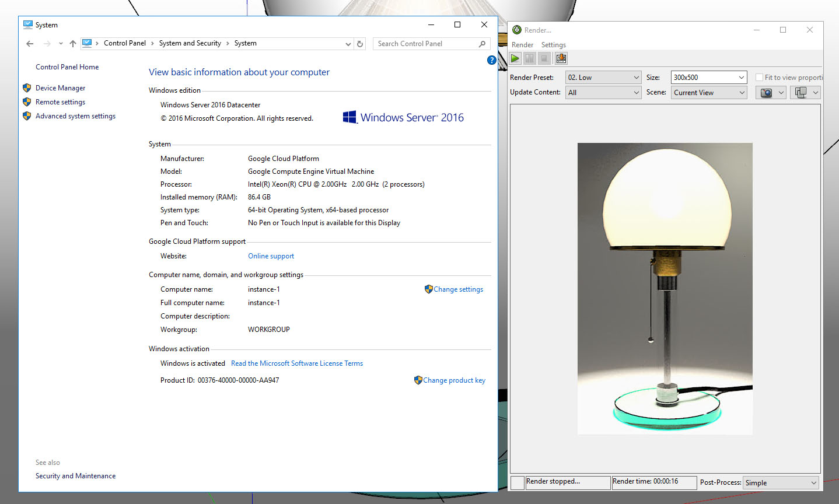The height and width of the screenshot is (504, 839).
Task: Click the Installed memory 86.4 GB value
Action: [x=259, y=197]
